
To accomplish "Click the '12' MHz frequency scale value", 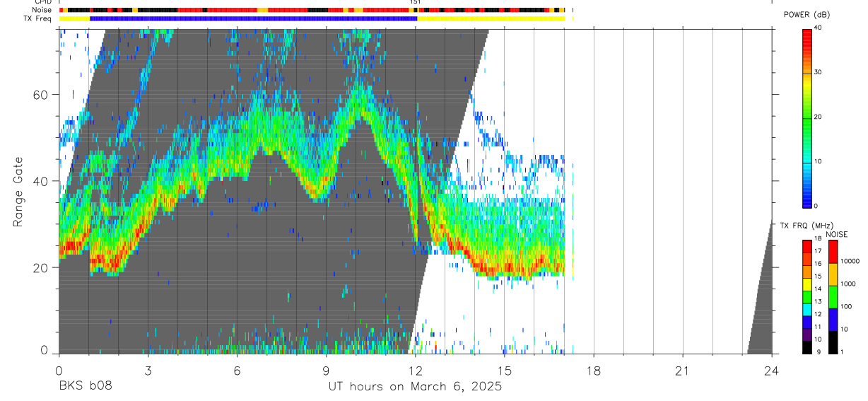I will pyautogui.click(x=819, y=315).
